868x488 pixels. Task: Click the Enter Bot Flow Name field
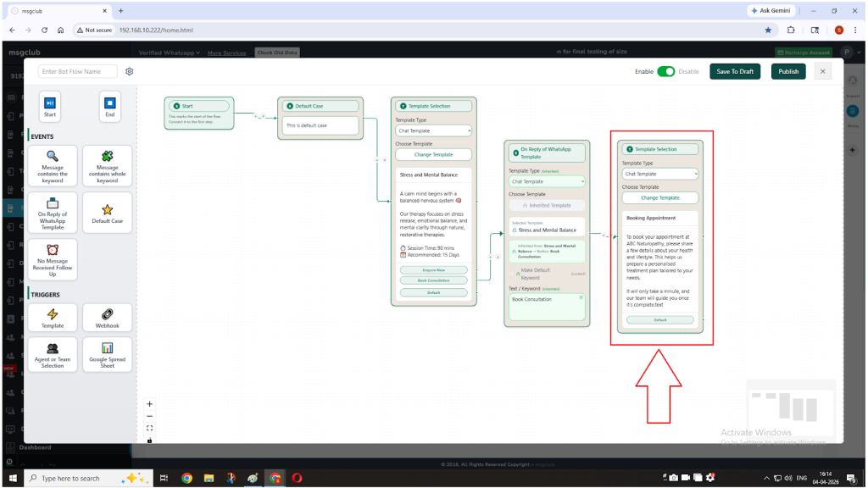78,72
